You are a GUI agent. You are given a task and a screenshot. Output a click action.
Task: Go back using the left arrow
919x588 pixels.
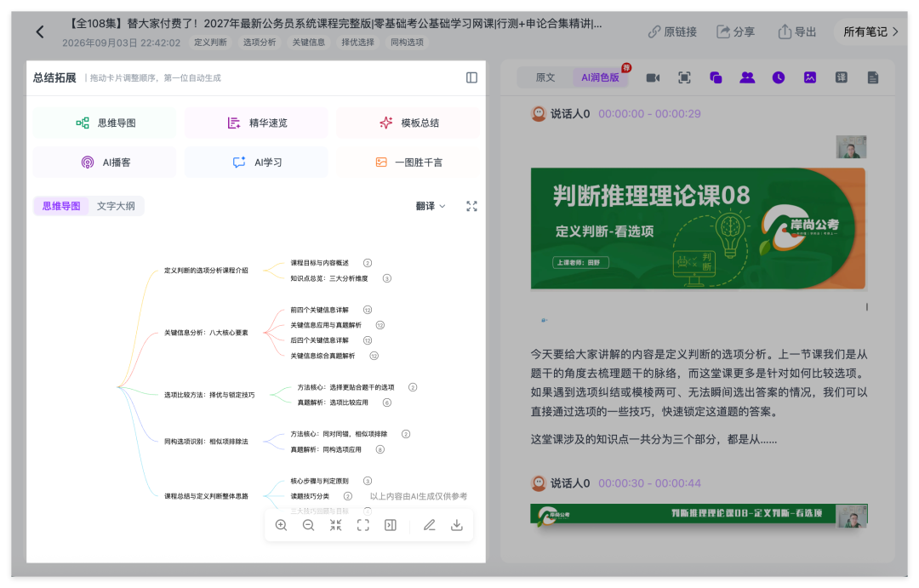coord(40,31)
